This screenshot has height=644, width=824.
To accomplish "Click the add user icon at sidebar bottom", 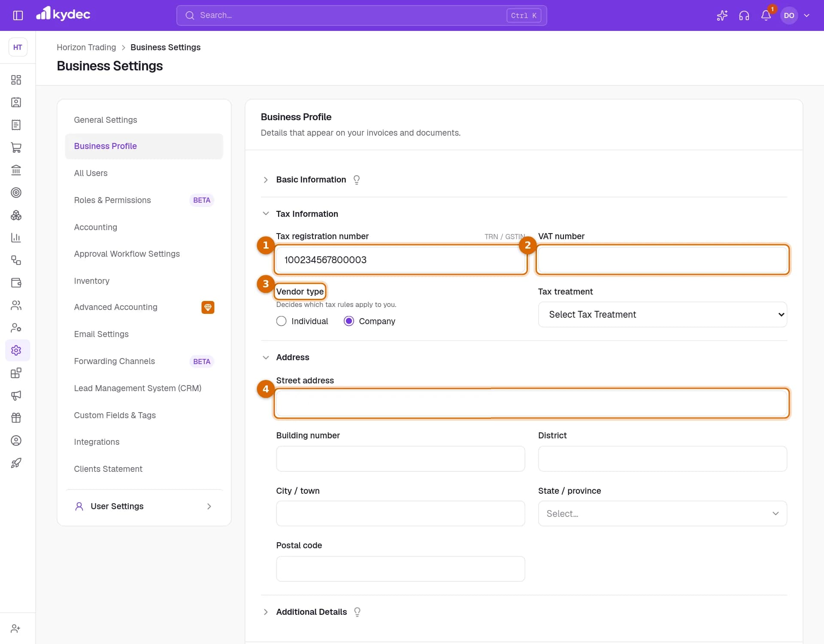I will click(16, 629).
